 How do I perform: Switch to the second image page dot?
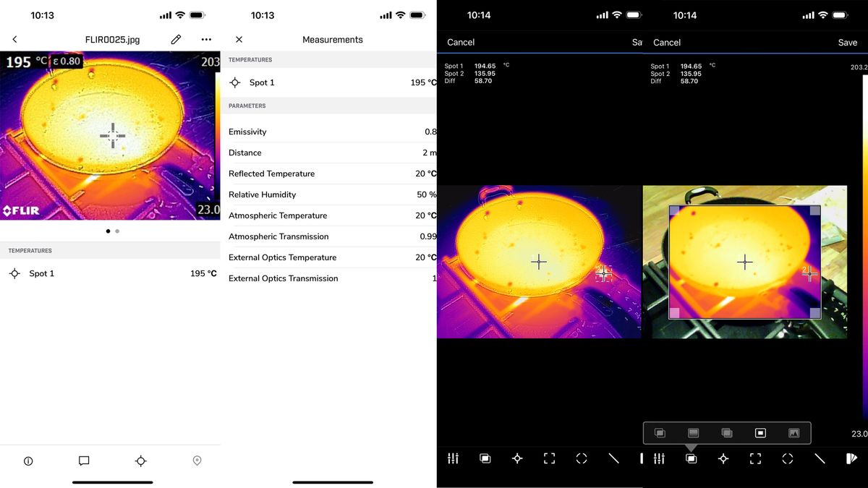tap(117, 231)
